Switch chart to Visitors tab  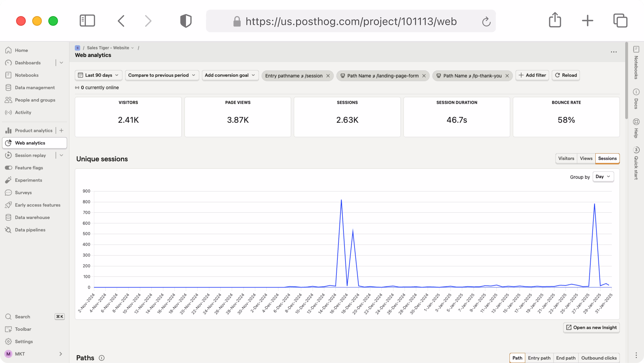566,159
